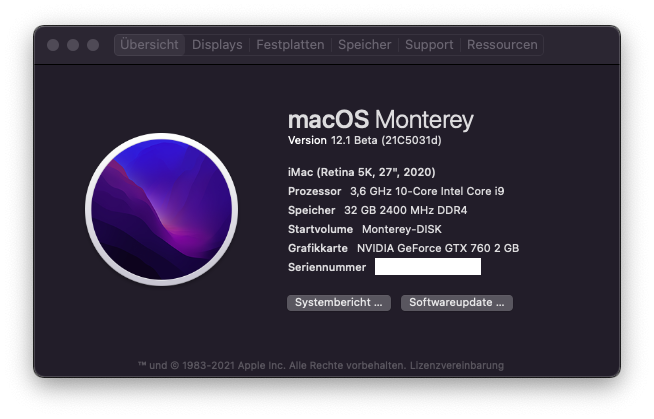Minimize the window with the middle traffic-light button

[73, 45]
